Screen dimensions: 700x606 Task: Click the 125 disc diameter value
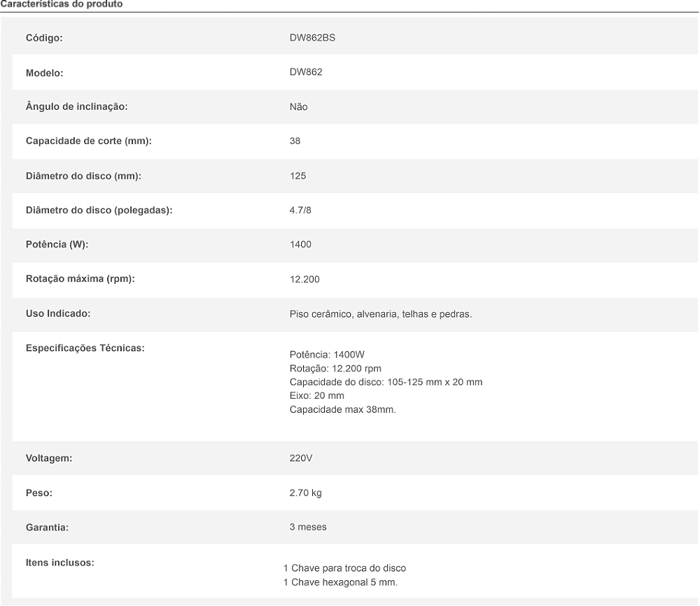pyautogui.click(x=297, y=176)
